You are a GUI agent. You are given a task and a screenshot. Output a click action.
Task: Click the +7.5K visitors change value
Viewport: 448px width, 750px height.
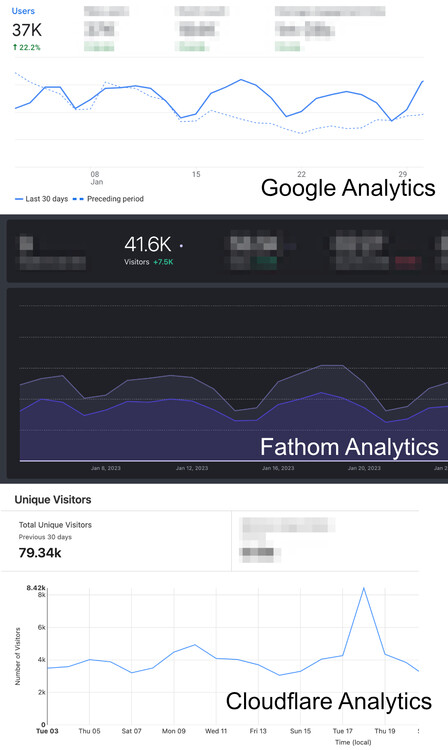click(163, 262)
